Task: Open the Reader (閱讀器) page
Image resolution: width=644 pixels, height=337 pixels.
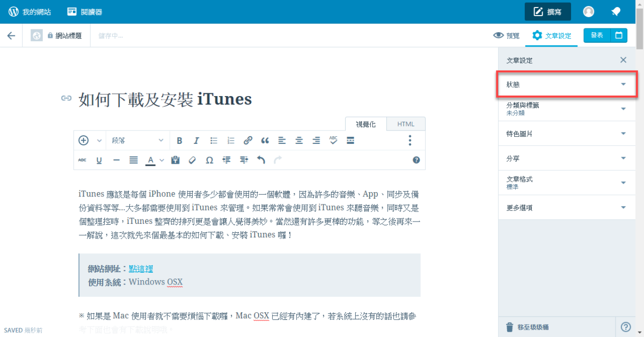Action: click(x=85, y=12)
